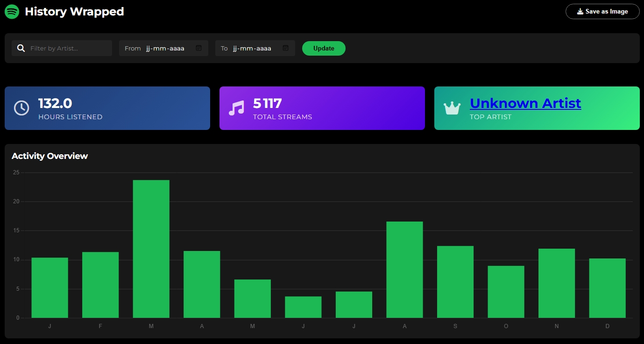Click the Spotify logo icon
The image size is (644, 344).
click(12, 12)
